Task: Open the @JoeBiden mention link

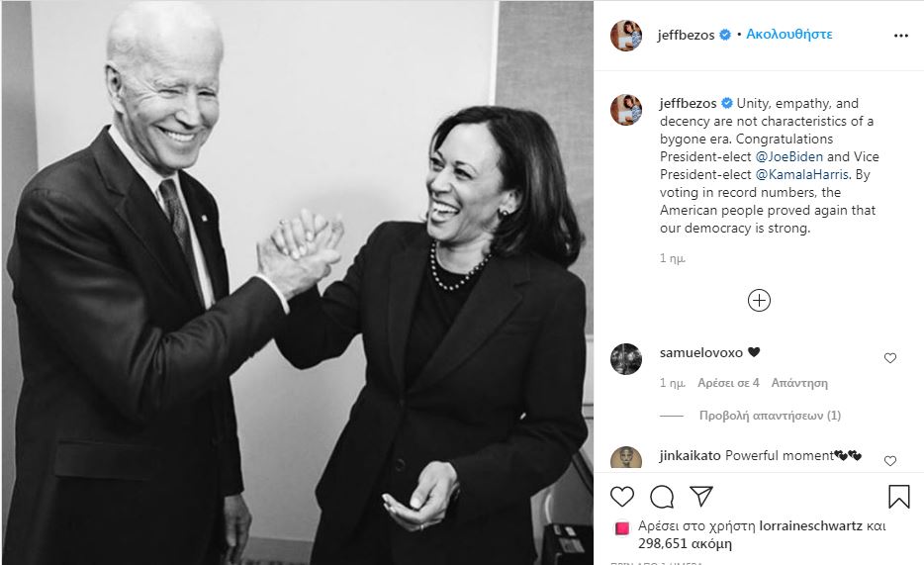Action: (789, 156)
